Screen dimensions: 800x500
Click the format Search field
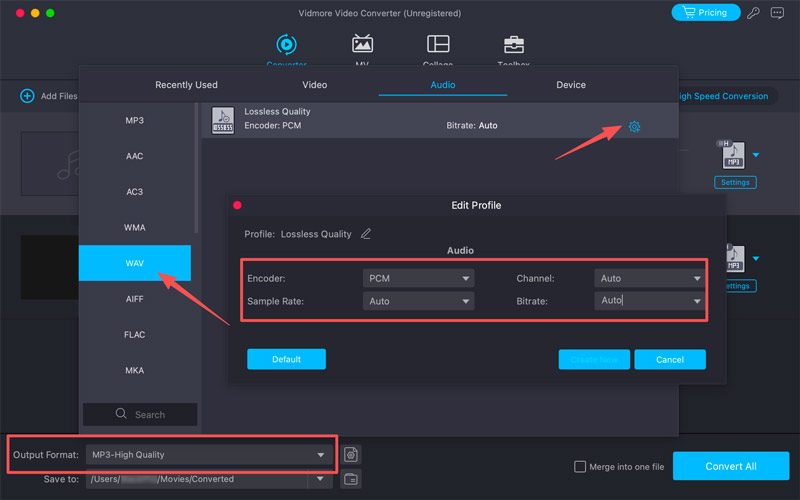click(x=140, y=414)
